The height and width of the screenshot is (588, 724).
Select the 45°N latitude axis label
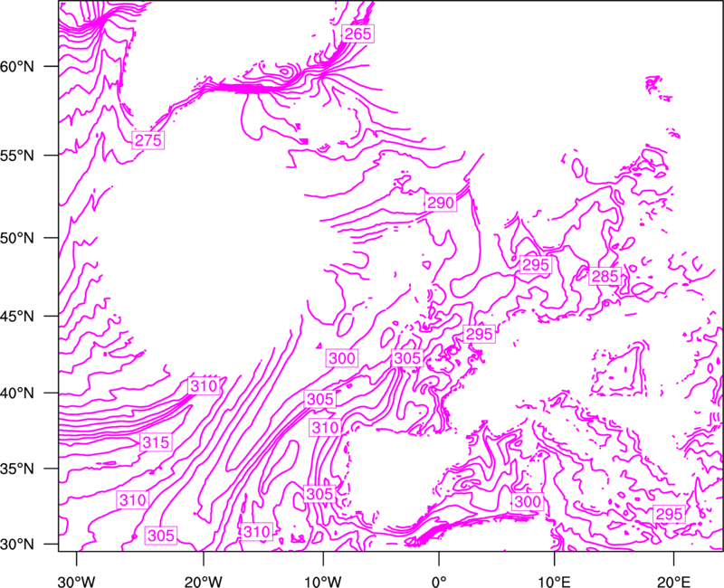pos(17,316)
